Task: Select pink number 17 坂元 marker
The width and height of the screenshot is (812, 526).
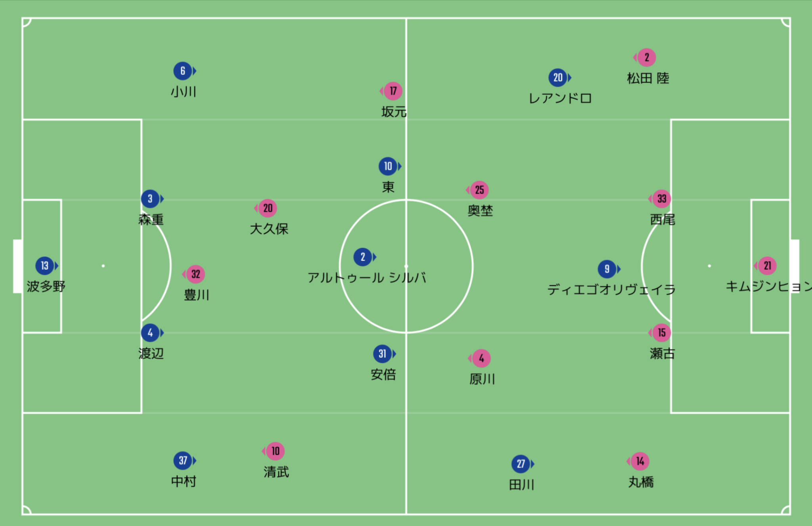Action: (393, 91)
